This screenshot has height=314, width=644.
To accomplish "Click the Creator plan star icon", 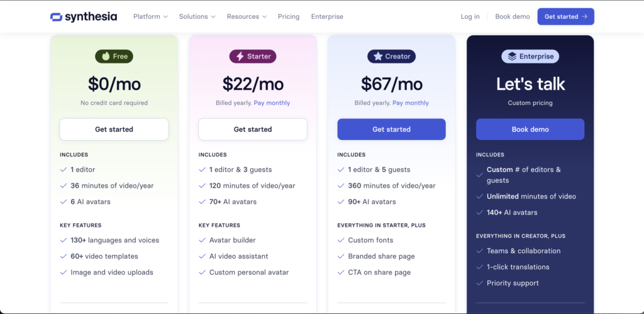I will tap(378, 57).
